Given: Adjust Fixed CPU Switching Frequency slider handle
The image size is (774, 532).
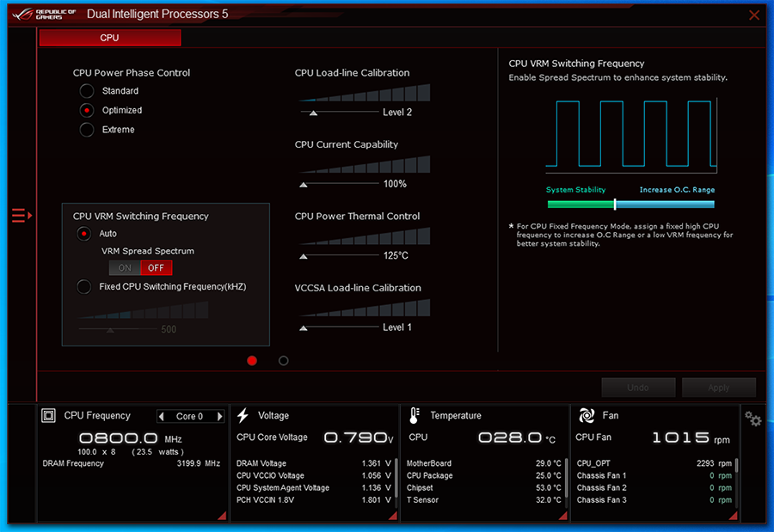Looking at the screenshot, I should tap(110, 330).
